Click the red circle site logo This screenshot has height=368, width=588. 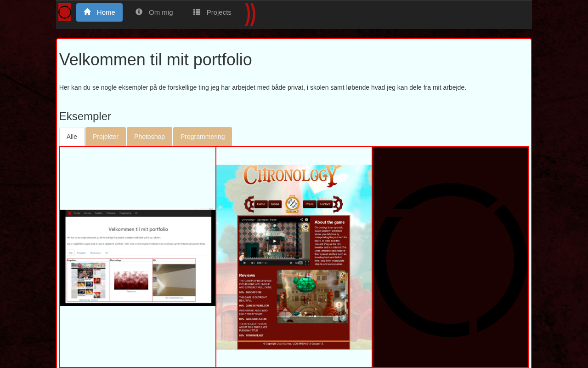coord(65,12)
